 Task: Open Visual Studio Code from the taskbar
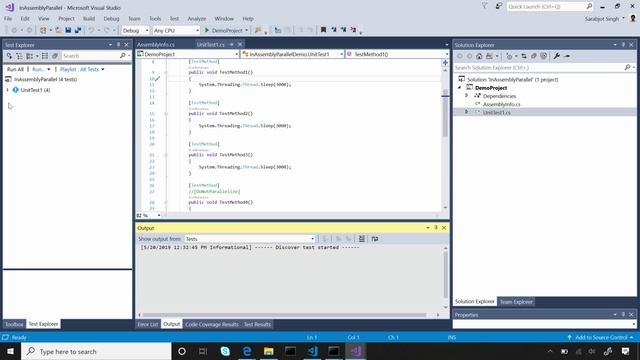click(x=313, y=351)
